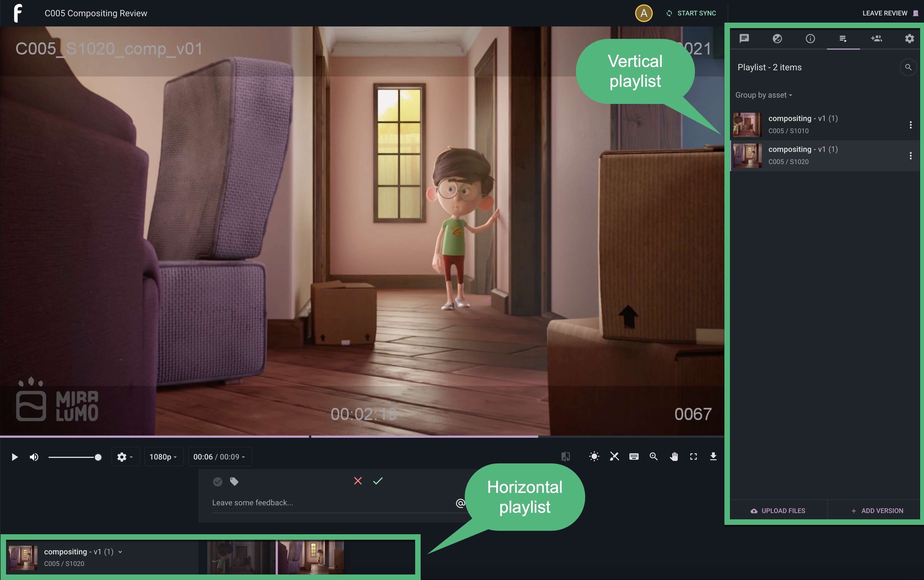
Task: Open the annotations tab icon
Action: point(777,38)
